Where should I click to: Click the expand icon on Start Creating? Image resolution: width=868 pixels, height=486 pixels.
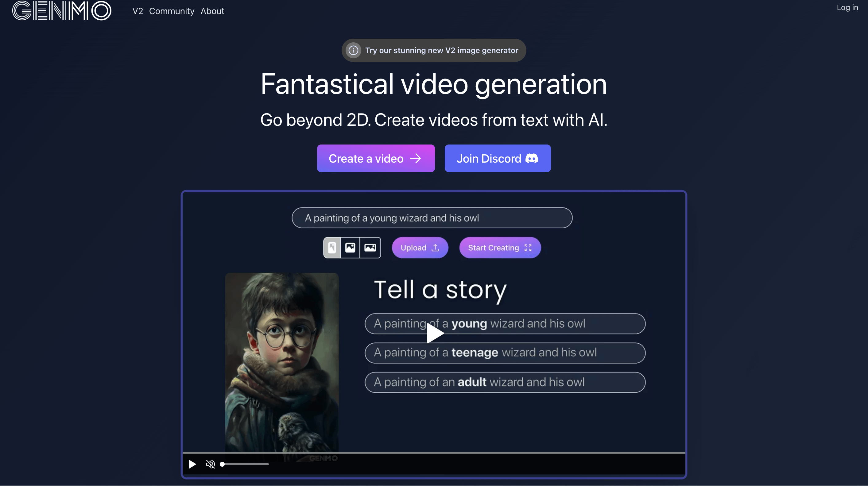point(528,248)
